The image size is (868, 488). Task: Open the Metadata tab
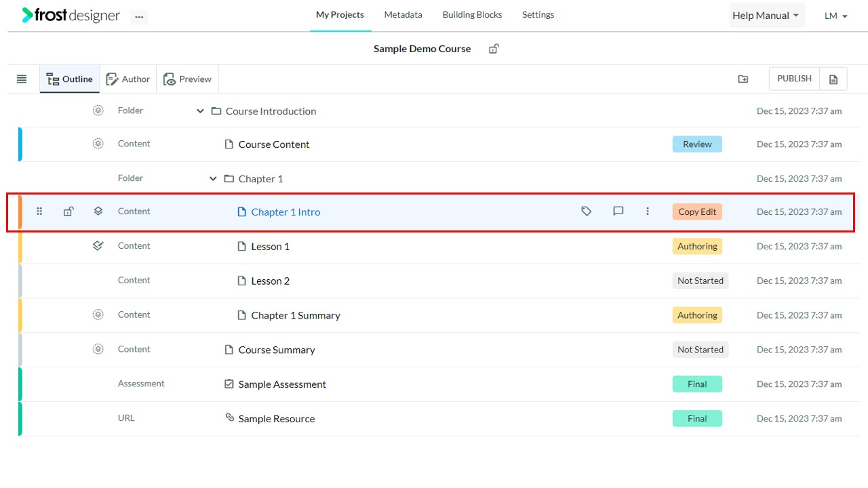[x=403, y=15]
